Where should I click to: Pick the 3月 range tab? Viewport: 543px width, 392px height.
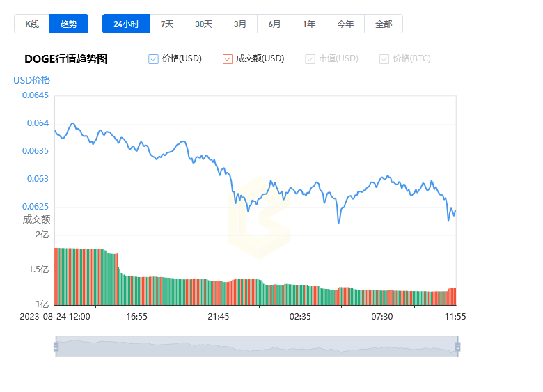(240, 24)
